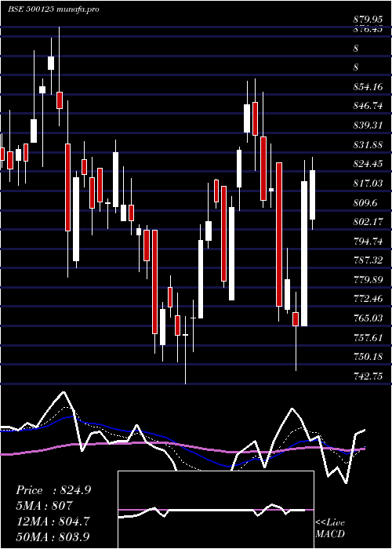Click the Price : 824.9 readout

(x=53, y=490)
